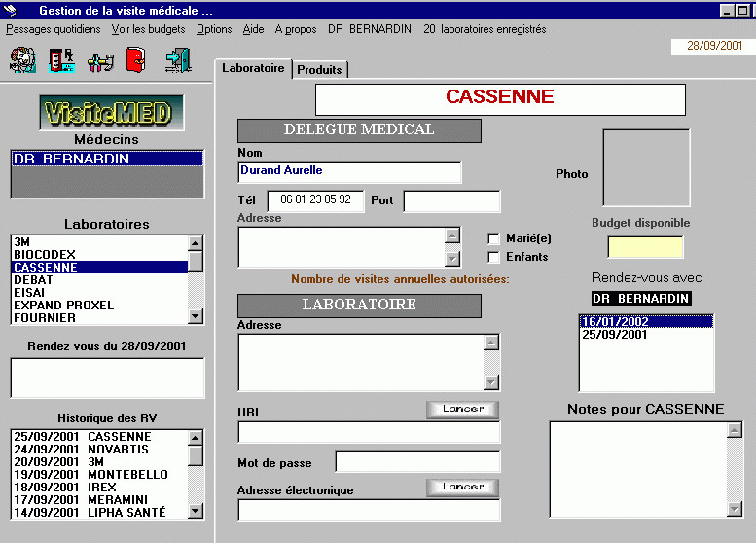
Task: Click up arrow of Historique des RV scrollbar
Action: pos(195,438)
